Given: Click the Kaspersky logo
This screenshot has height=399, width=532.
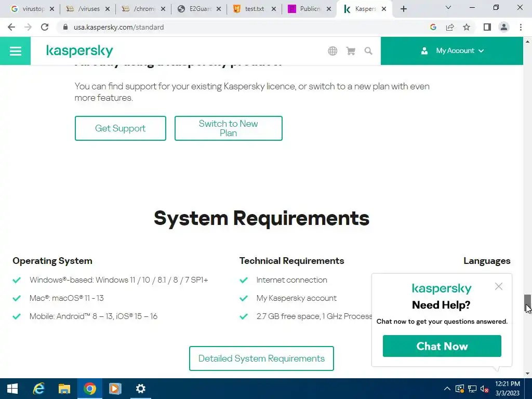Looking at the screenshot, I should (x=79, y=51).
